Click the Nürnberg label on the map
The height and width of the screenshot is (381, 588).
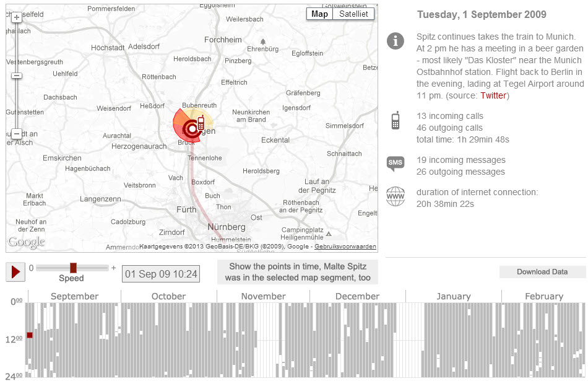[x=227, y=227]
